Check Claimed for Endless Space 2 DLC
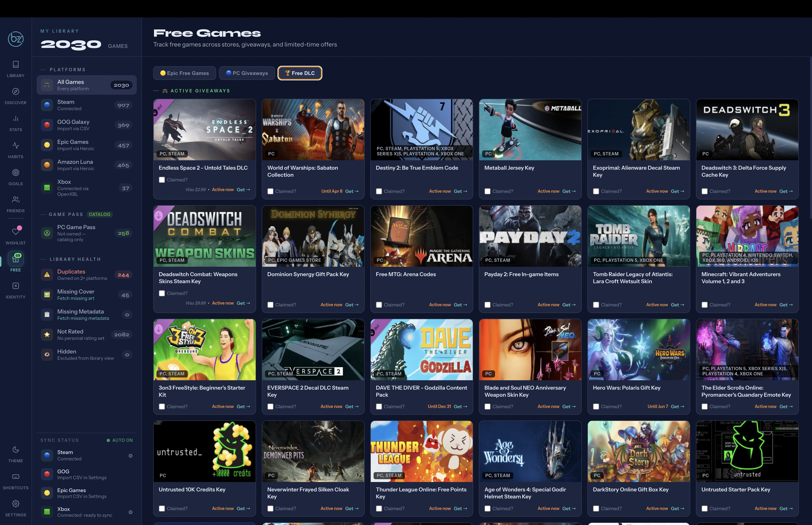 click(x=162, y=180)
